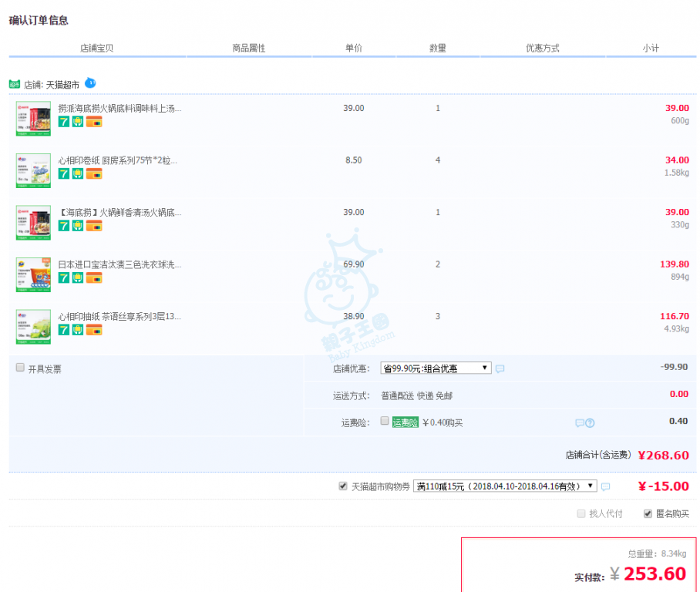Click the comment bubble icon beside shopping coupon dropdown
This screenshot has width=700, height=592.
click(x=605, y=486)
